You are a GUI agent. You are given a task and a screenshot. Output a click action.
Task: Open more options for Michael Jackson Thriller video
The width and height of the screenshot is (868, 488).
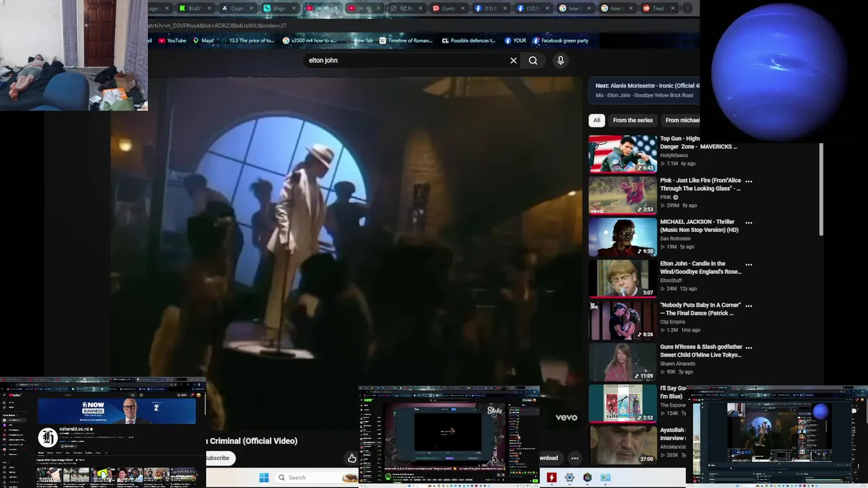tap(749, 222)
